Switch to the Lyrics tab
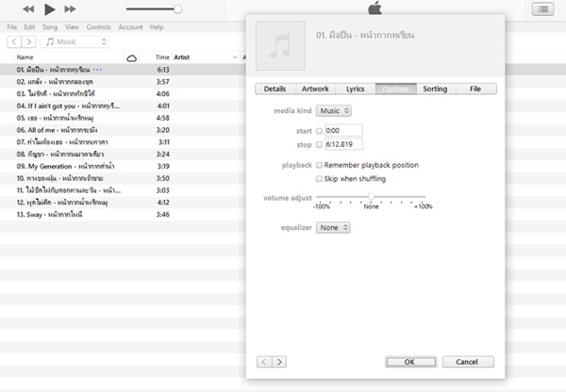This screenshot has height=392, width=566. point(356,89)
